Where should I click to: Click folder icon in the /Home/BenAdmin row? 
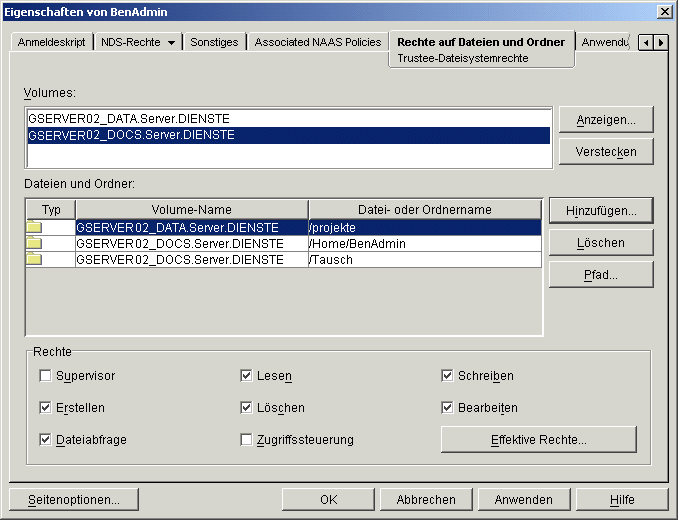(34, 244)
